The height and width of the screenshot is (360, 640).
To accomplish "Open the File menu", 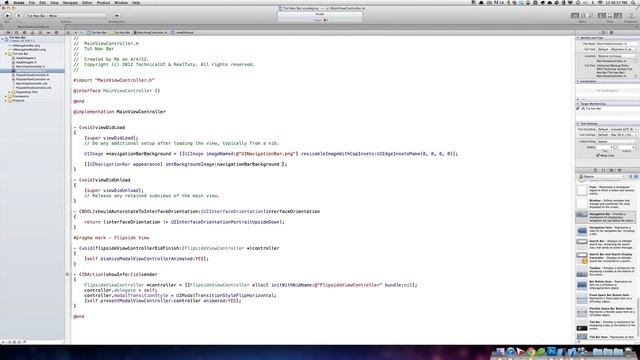I will tap(31, 2).
